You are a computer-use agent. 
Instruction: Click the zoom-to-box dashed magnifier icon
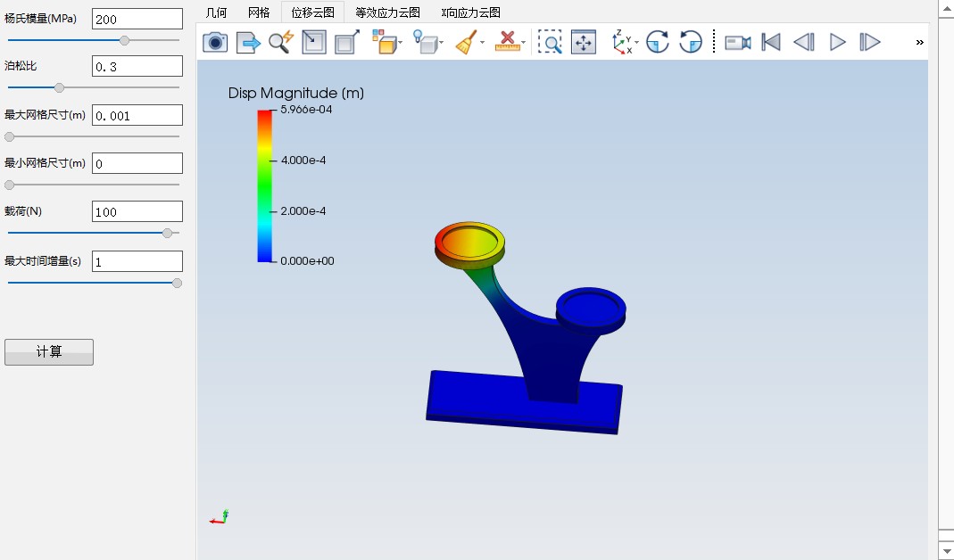coord(550,42)
